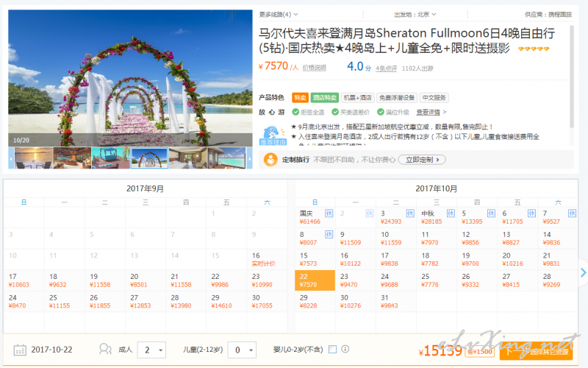Click the 休 badge on October 3
Image resolution: width=588 pixels, height=368 pixels.
click(x=410, y=213)
